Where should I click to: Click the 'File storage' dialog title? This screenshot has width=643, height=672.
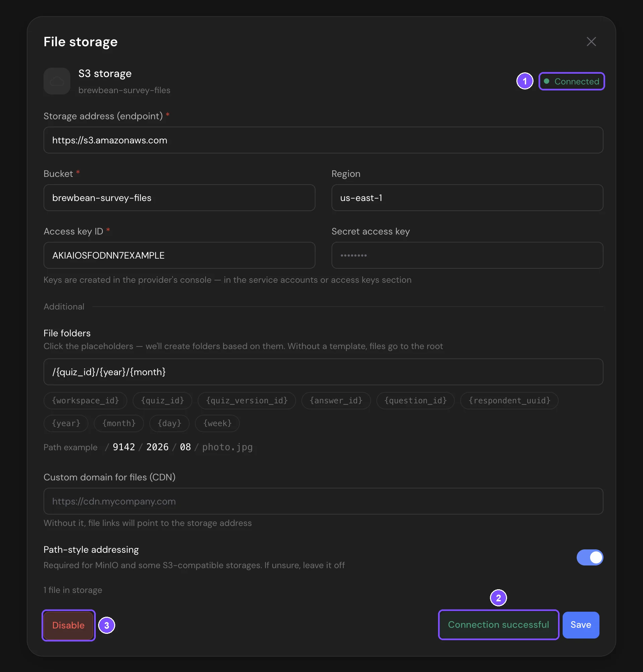(x=81, y=42)
